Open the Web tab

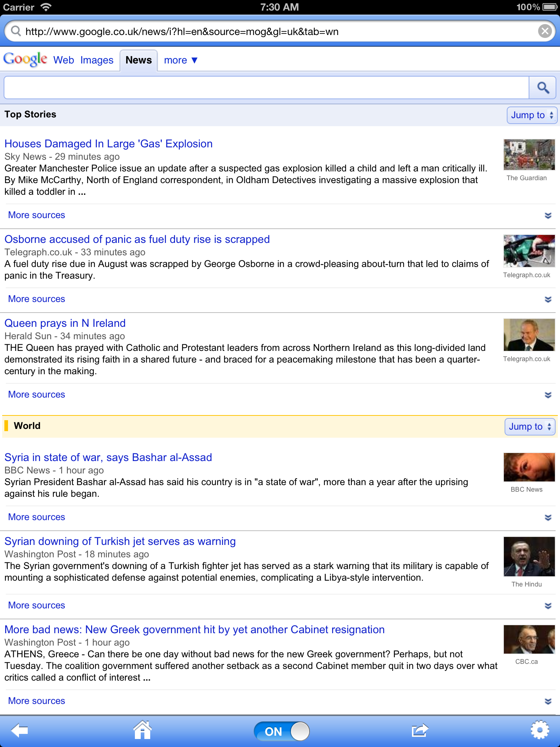(63, 60)
